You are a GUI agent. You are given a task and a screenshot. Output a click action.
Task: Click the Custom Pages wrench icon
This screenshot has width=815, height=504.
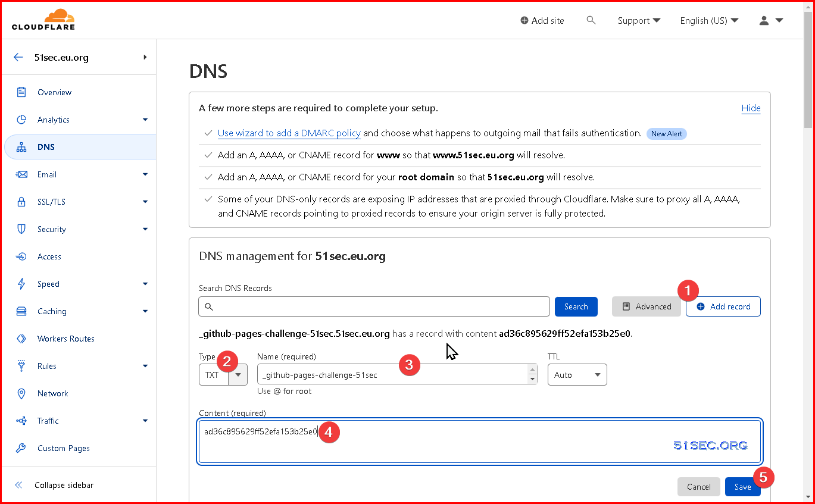[x=21, y=448]
